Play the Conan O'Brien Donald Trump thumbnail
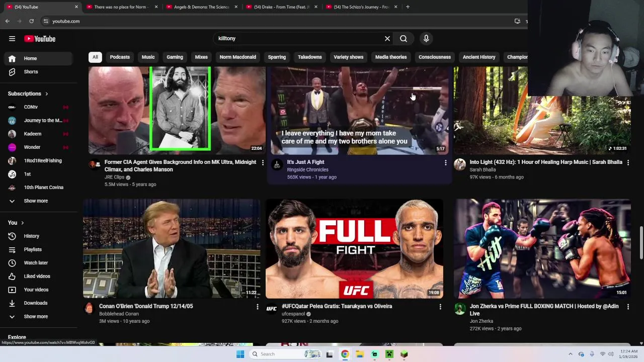Image resolution: width=644 pixels, height=362 pixels. point(172,249)
